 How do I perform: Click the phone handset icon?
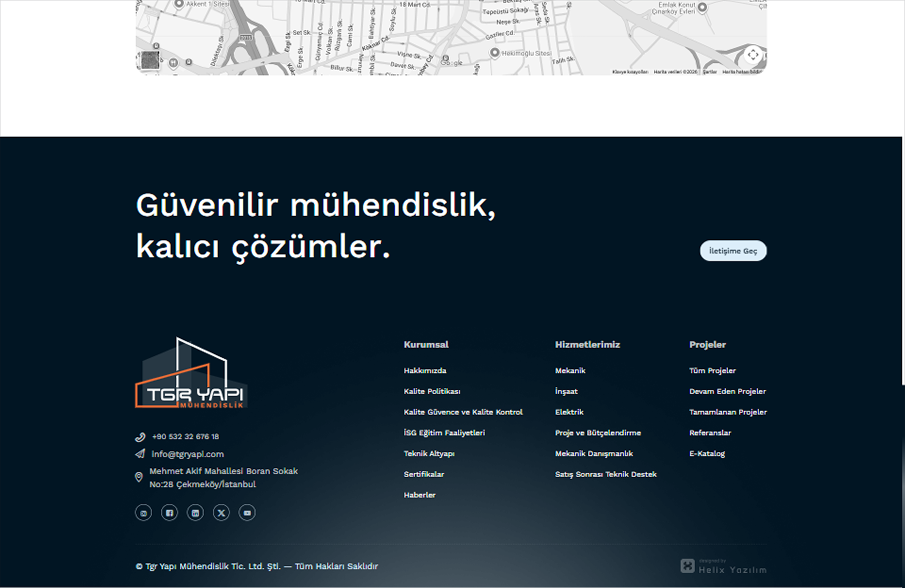(140, 437)
